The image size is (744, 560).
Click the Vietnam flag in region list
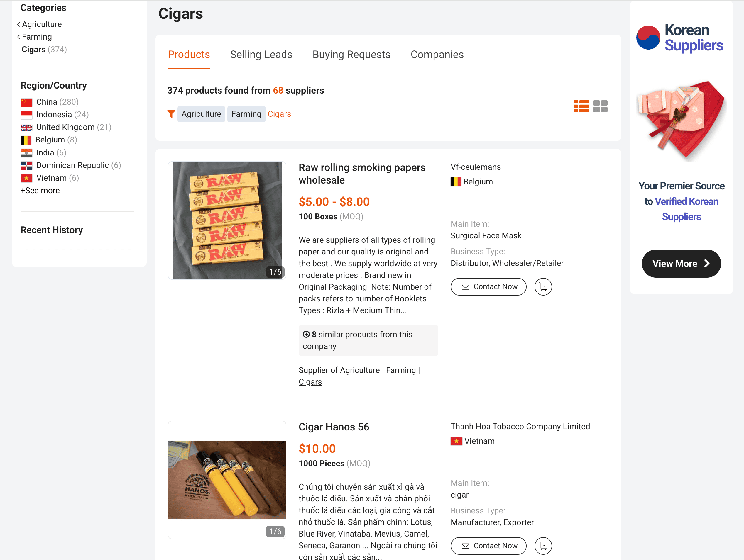[x=26, y=178]
